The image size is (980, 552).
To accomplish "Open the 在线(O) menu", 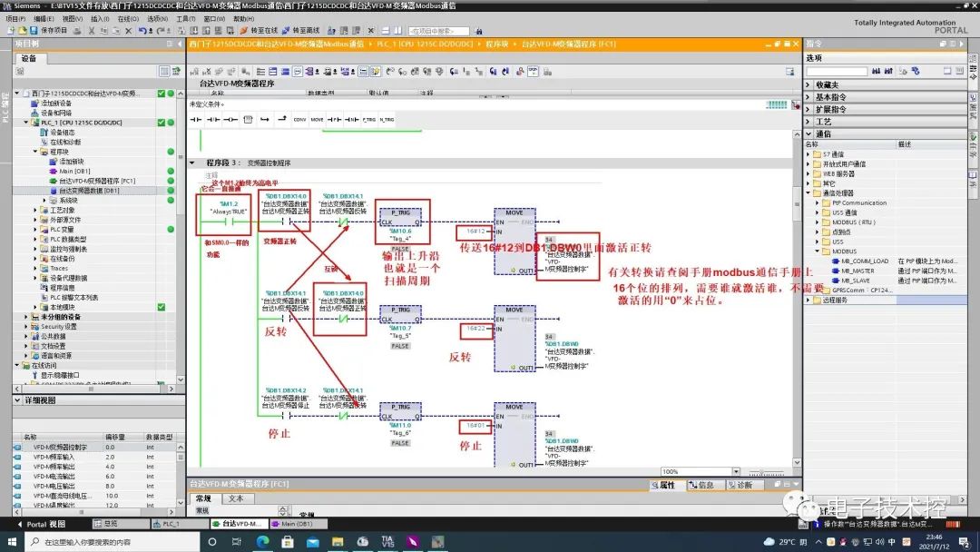I will click(128, 19).
